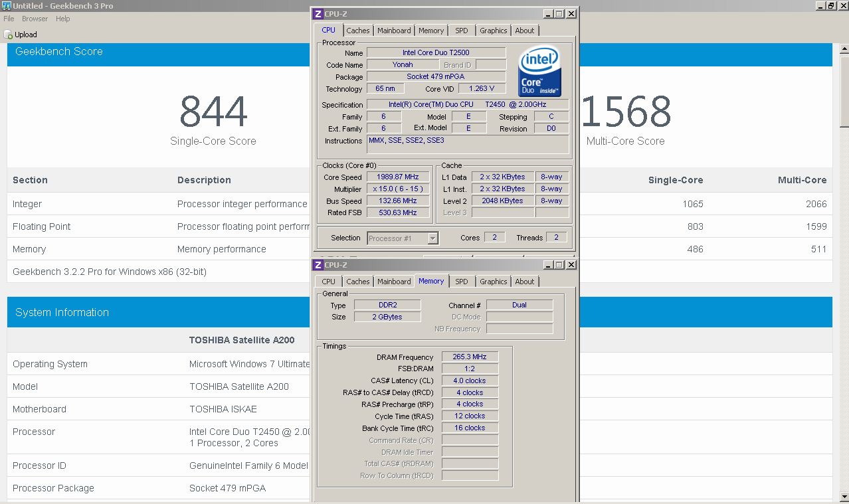Open Memory tab in top CPU-Z window

(431, 31)
